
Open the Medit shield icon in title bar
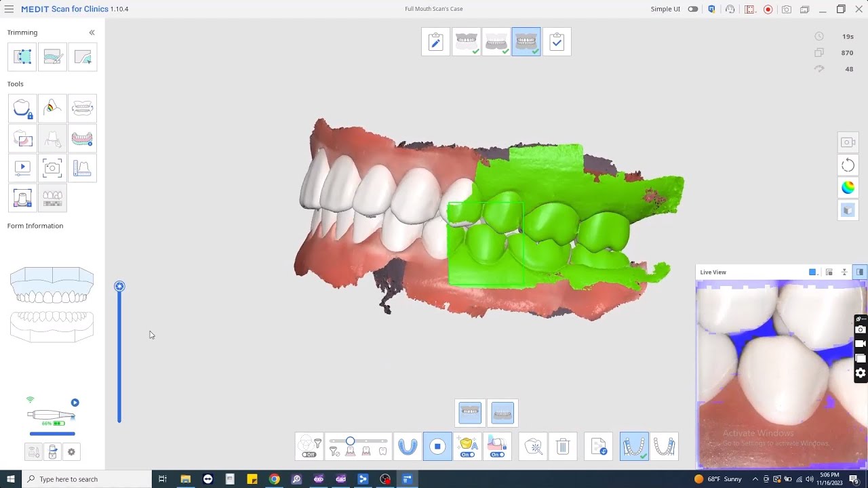pos(711,9)
